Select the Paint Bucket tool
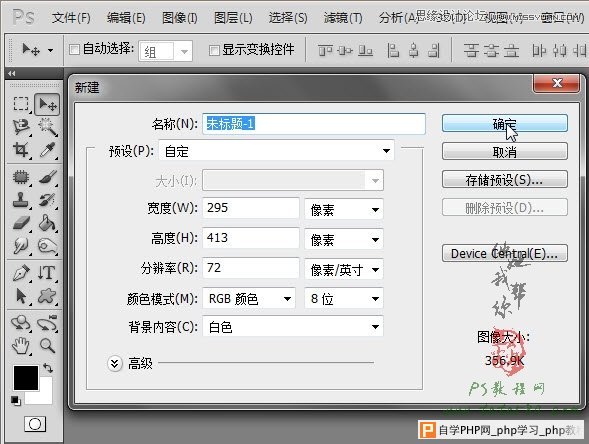The height and width of the screenshot is (444, 589). tap(47, 223)
